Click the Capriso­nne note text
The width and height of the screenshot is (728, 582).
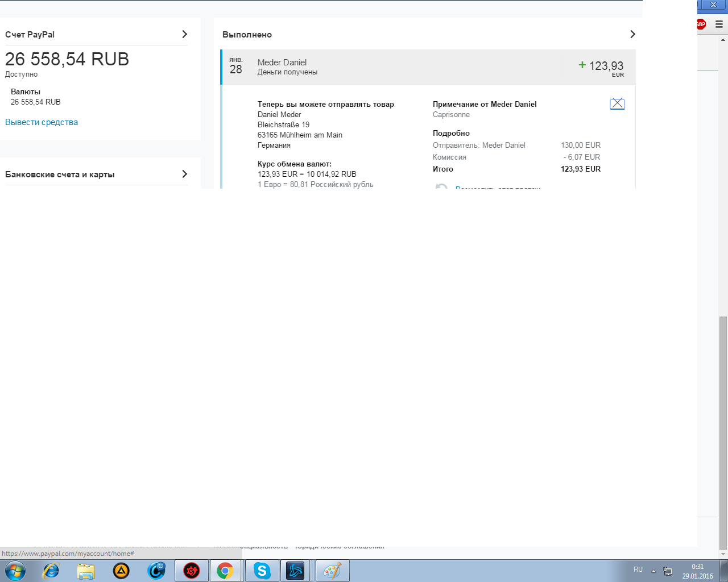tap(451, 114)
